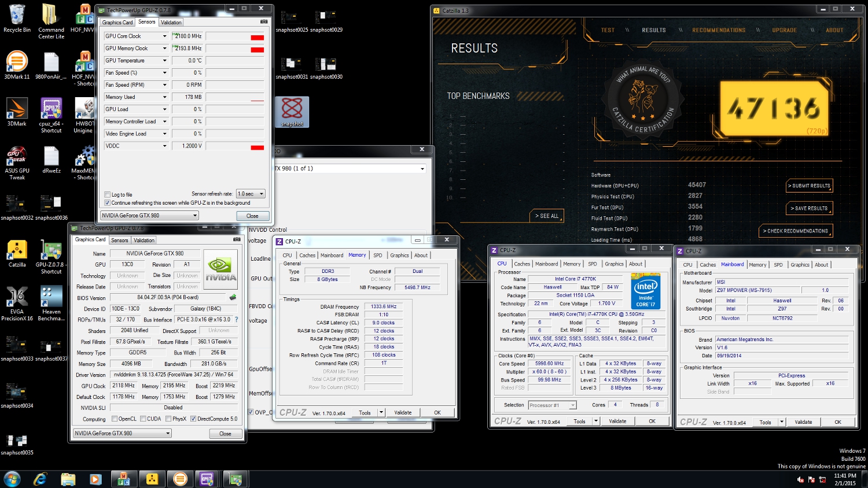868x488 pixels.
Task: Select the snapshot desktop icon with red logo
Action: click(292, 112)
